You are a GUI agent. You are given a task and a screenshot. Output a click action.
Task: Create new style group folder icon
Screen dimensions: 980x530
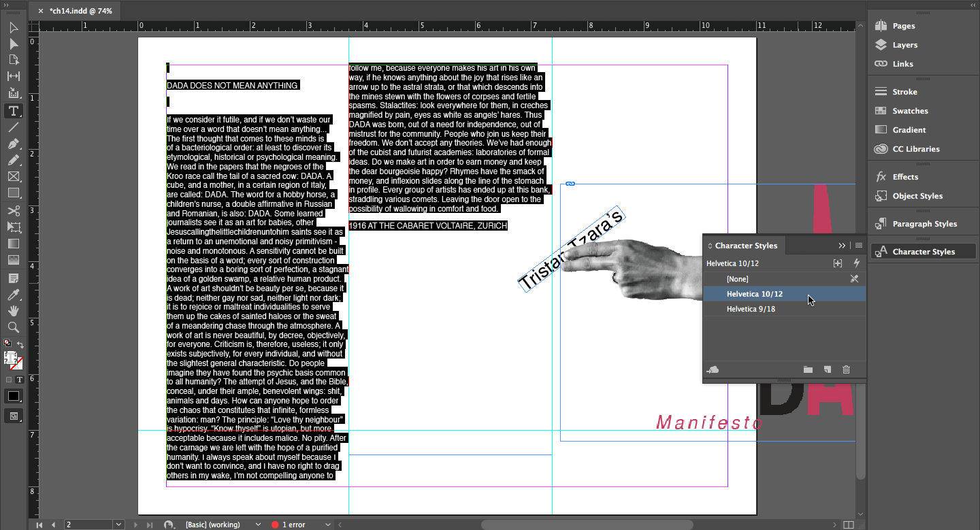tap(808, 369)
